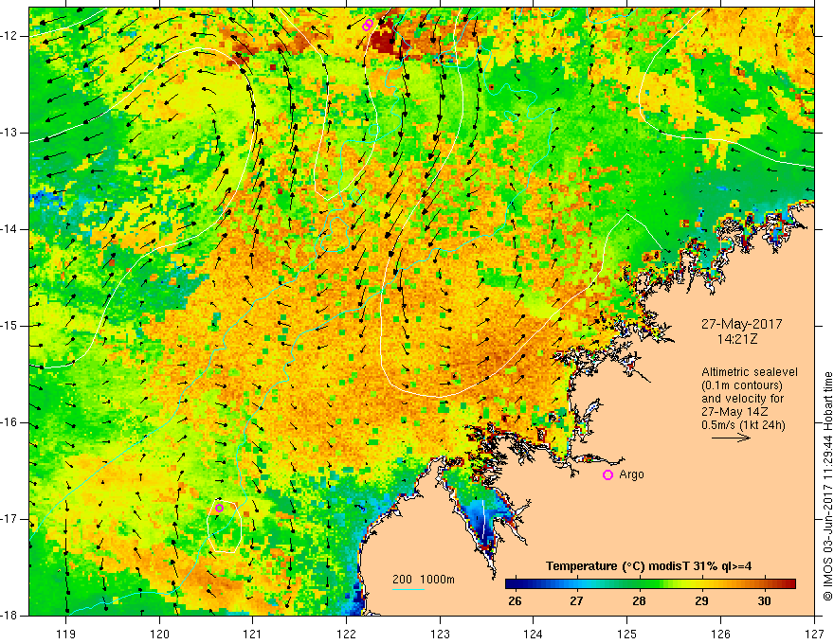The width and height of the screenshot is (834, 644).
Task: Click longitude axis label 126
Action: coord(720,634)
